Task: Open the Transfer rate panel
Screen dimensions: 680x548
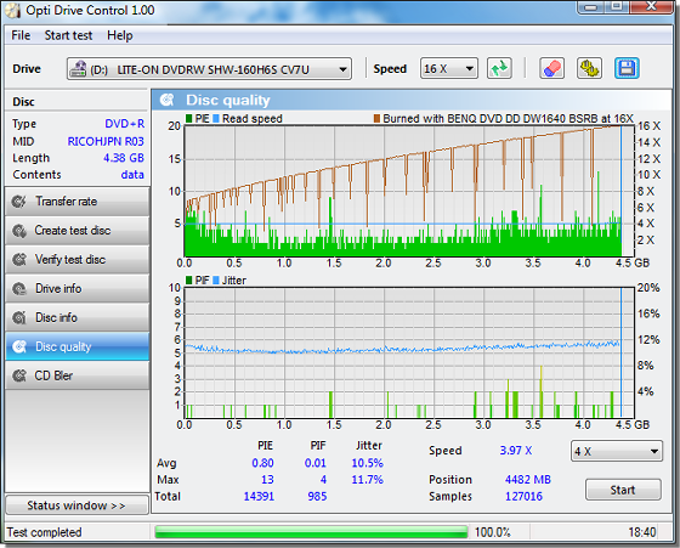Action: pos(77,202)
